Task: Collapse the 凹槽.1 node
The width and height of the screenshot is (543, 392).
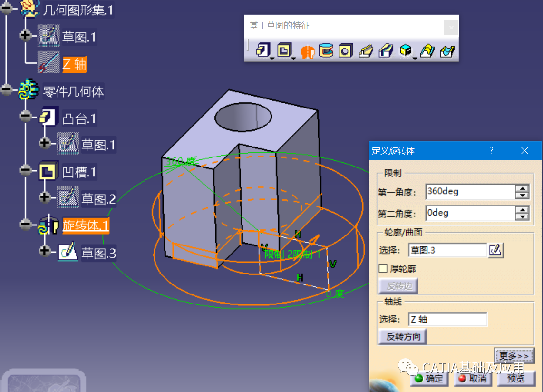Action: (26, 170)
